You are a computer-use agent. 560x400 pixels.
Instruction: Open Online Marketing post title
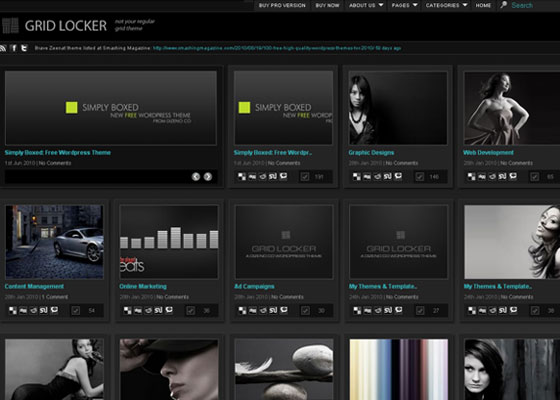(143, 286)
